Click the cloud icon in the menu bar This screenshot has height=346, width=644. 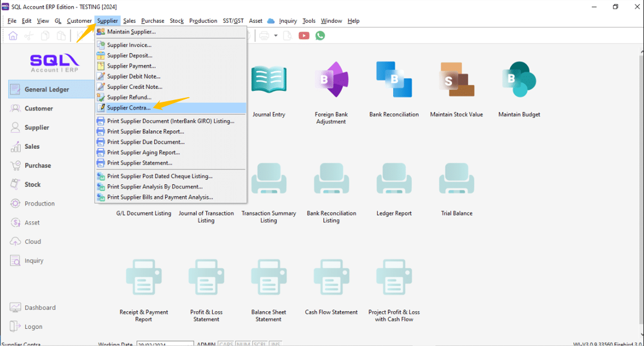[271, 21]
